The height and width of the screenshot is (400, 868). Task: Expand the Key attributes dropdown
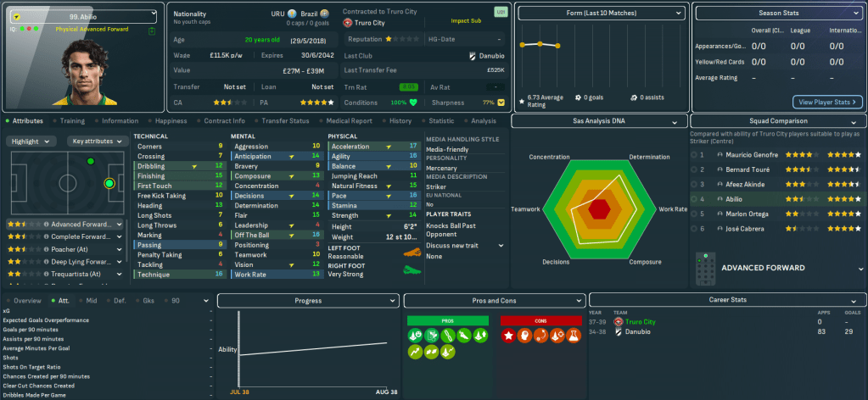pyautogui.click(x=96, y=142)
